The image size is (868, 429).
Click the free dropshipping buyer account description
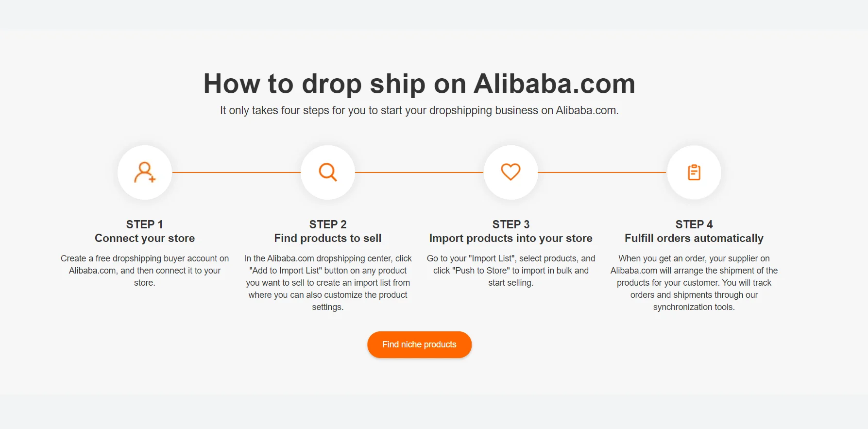[x=145, y=271]
